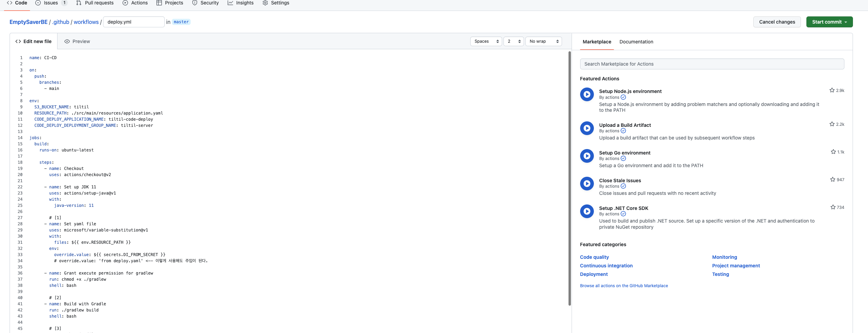Click the 947 star icon

[x=833, y=179]
